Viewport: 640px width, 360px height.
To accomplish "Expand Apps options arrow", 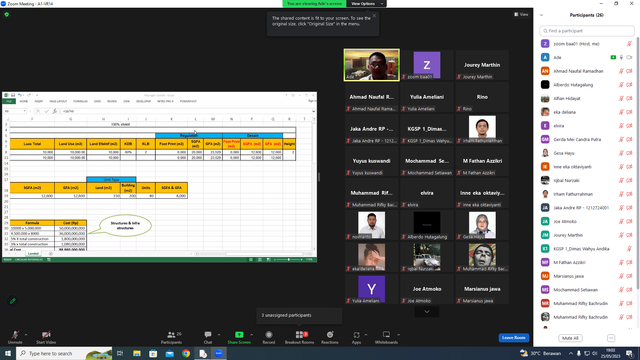I will pos(366,335).
